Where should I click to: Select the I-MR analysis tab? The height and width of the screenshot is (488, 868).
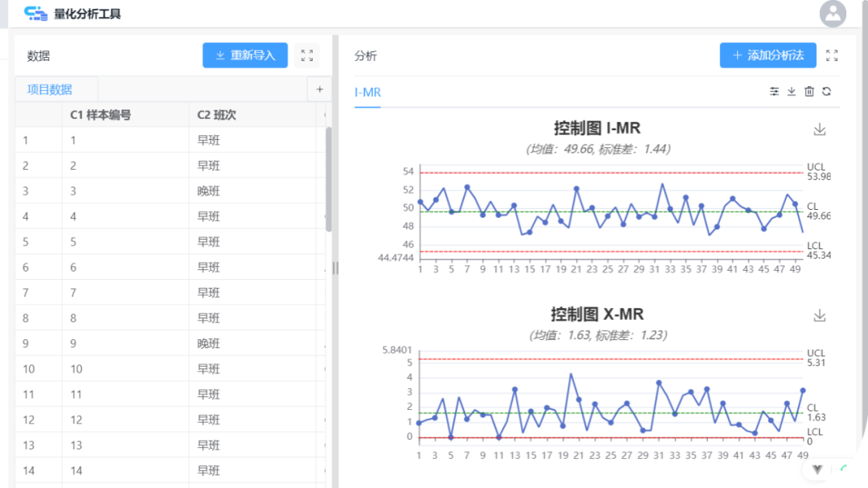click(367, 92)
